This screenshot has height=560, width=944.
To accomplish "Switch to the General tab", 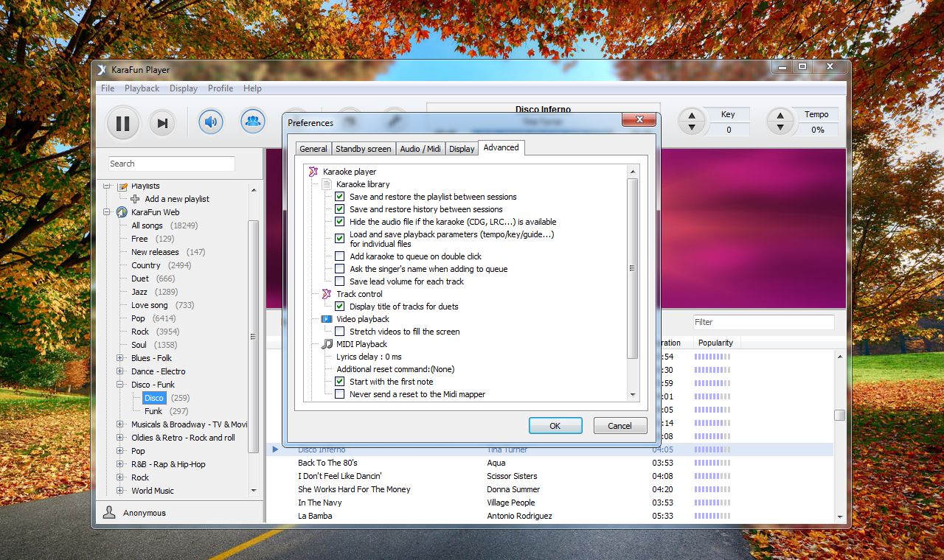I will click(313, 149).
